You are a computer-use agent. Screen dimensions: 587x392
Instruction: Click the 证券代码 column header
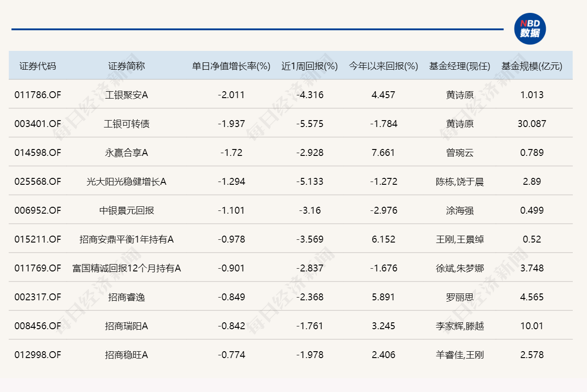click(x=38, y=66)
